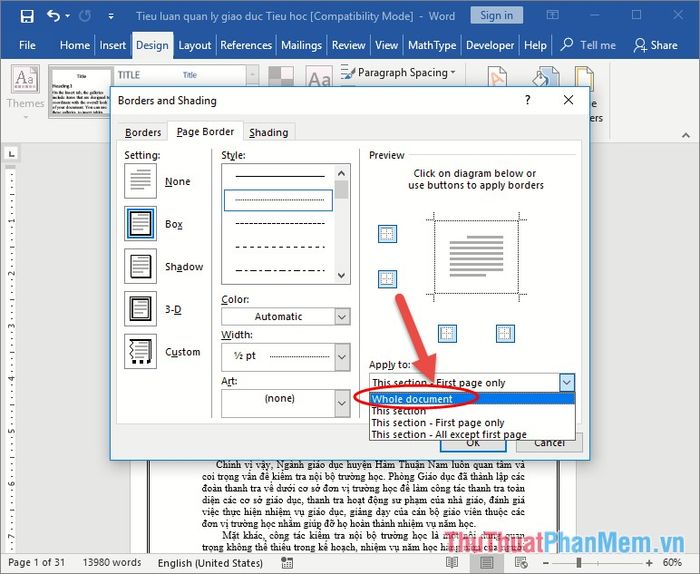Switch to Print Layout view icon
This screenshot has width=700, height=574.
point(487,563)
